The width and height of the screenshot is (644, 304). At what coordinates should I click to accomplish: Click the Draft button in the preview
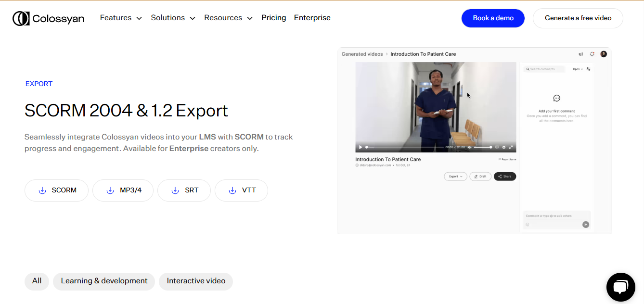(480, 177)
